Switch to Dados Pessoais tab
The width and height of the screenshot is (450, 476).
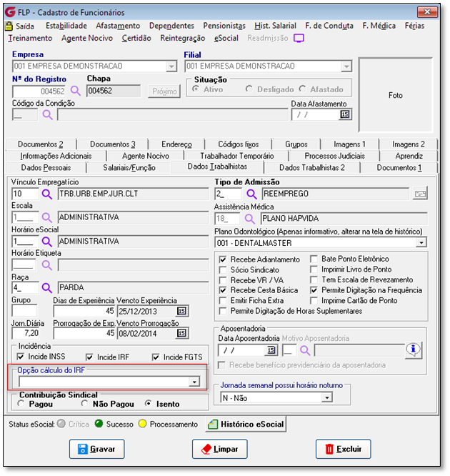click(x=46, y=167)
